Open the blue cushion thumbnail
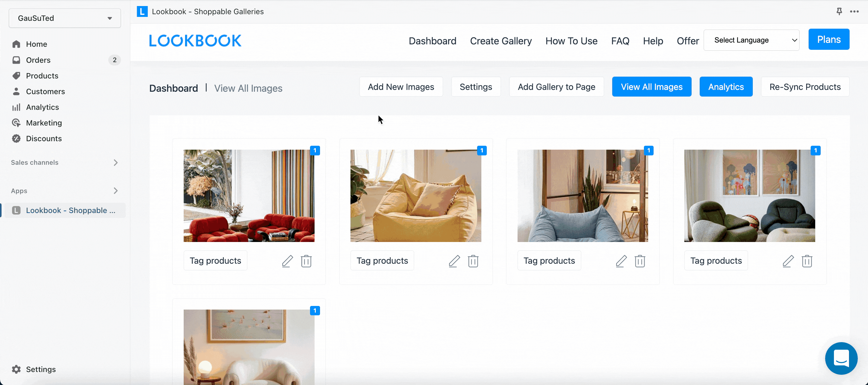Viewport: 868px width, 385px height. tap(583, 196)
